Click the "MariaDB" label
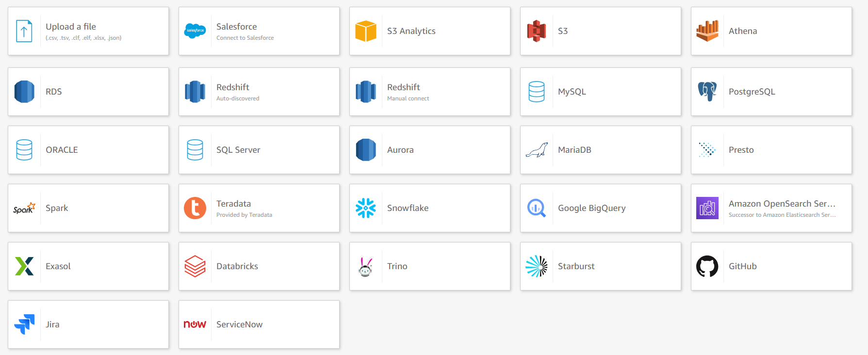The width and height of the screenshot is (868, 355). coord(575,150)
